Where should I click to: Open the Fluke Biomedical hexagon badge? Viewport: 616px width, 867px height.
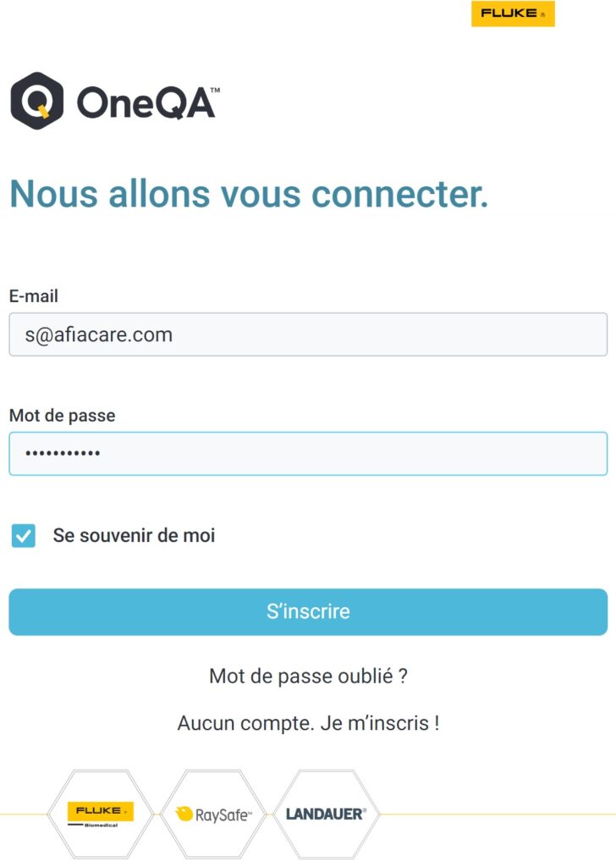(x=101, y=815)
